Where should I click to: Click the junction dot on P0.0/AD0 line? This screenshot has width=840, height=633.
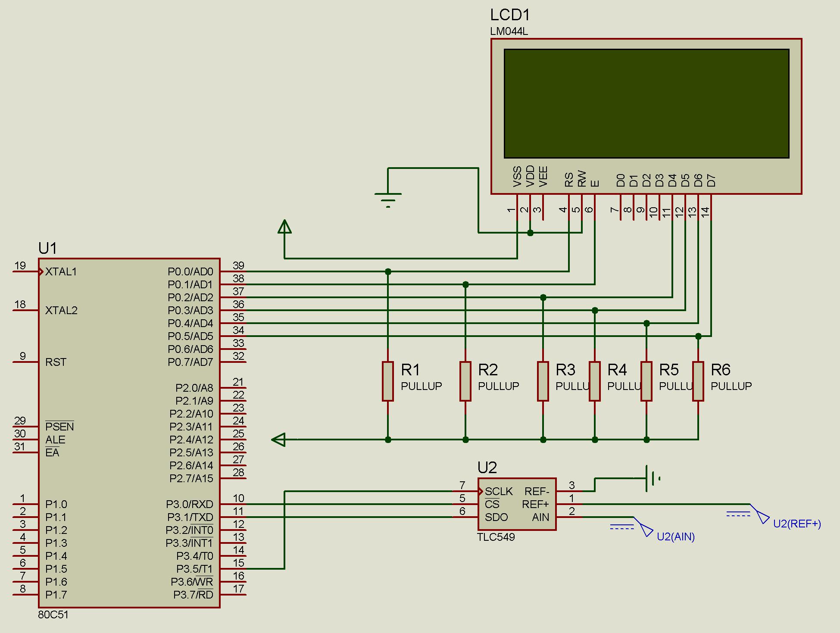tap(388, 271)
